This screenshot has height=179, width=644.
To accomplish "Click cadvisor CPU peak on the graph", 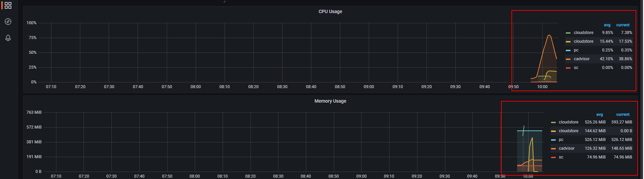I will pyautogui.click(x=549, y=35).
